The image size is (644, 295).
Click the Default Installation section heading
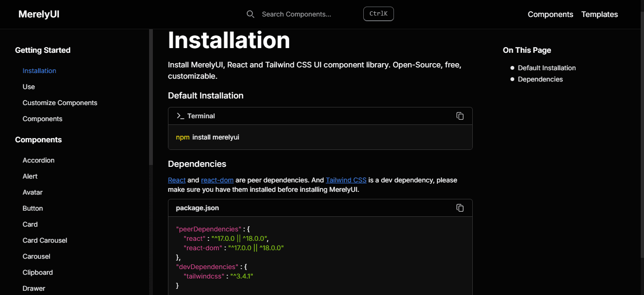tap(206, 96)
